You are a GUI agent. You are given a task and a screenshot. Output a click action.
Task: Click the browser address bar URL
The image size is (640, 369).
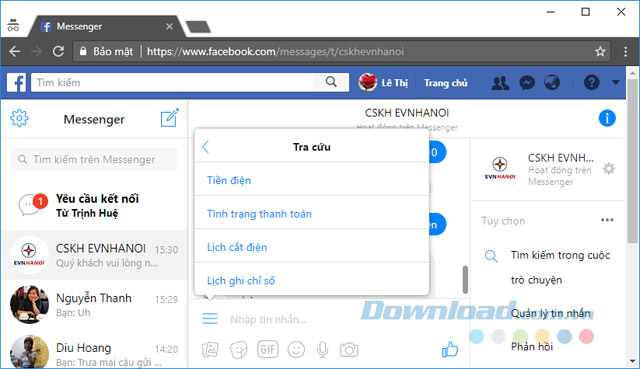(x=275, y=51)
